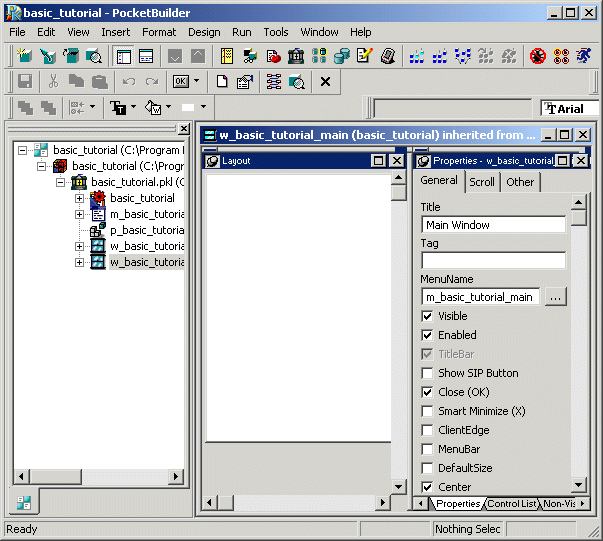The width and height of the screenshot is (603, 541).
Task: Open the Database painter cylinders icon
Action: pyautogui.click(x=341, y=56)
